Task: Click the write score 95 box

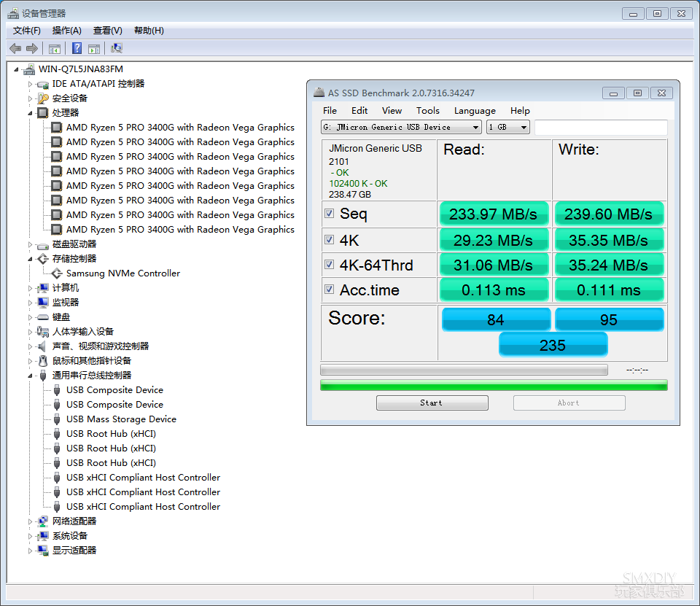Action: click(609, 319)
